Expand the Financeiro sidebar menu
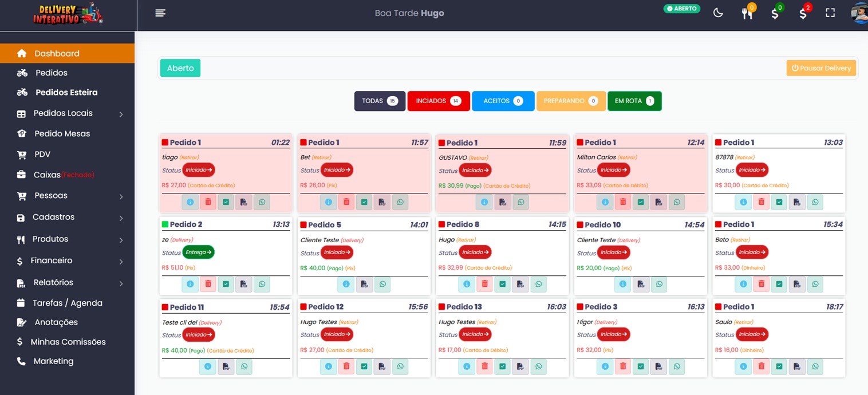Screen dimensions: 868x395 [x=70, y=260]
